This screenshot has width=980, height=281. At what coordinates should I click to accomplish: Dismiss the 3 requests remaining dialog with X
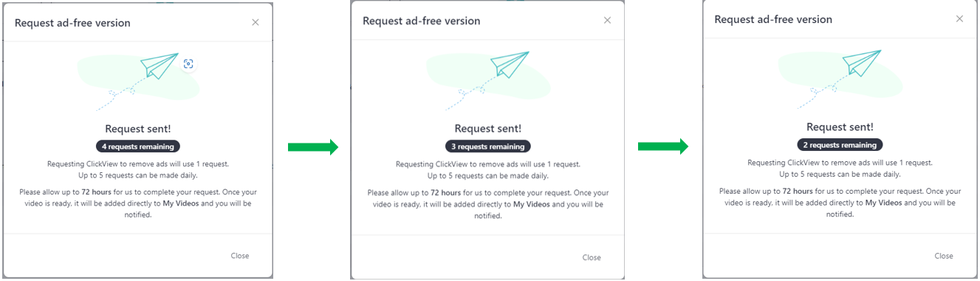(x=607, y=20)
